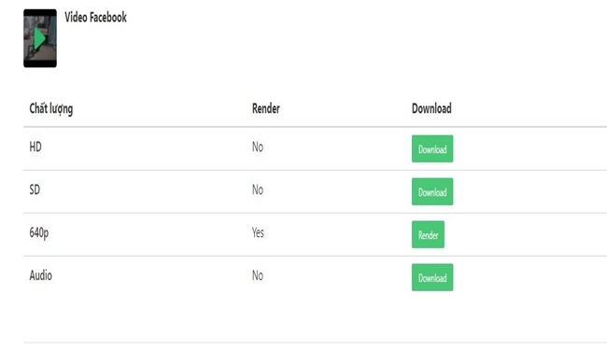This screenshot has width=607, height=364.
Task: Click the Yes render value for 640p
Action: click(x=258, y=233)
